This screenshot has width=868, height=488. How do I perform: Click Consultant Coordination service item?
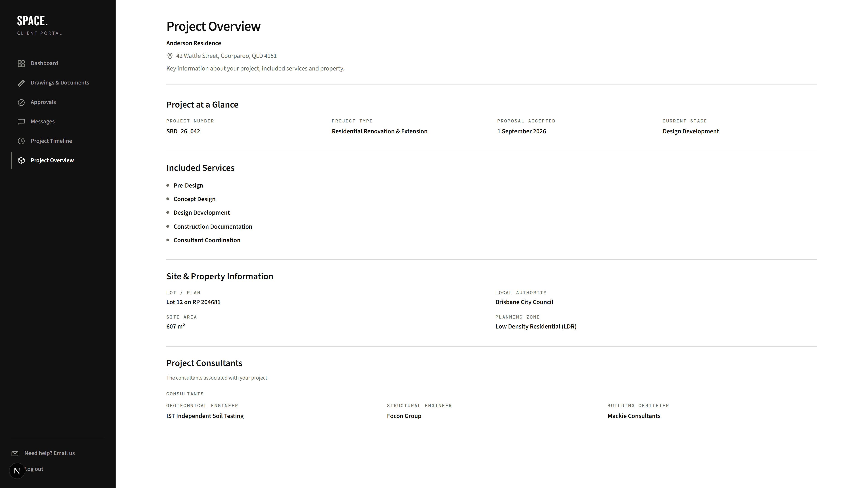pos(207,240)
